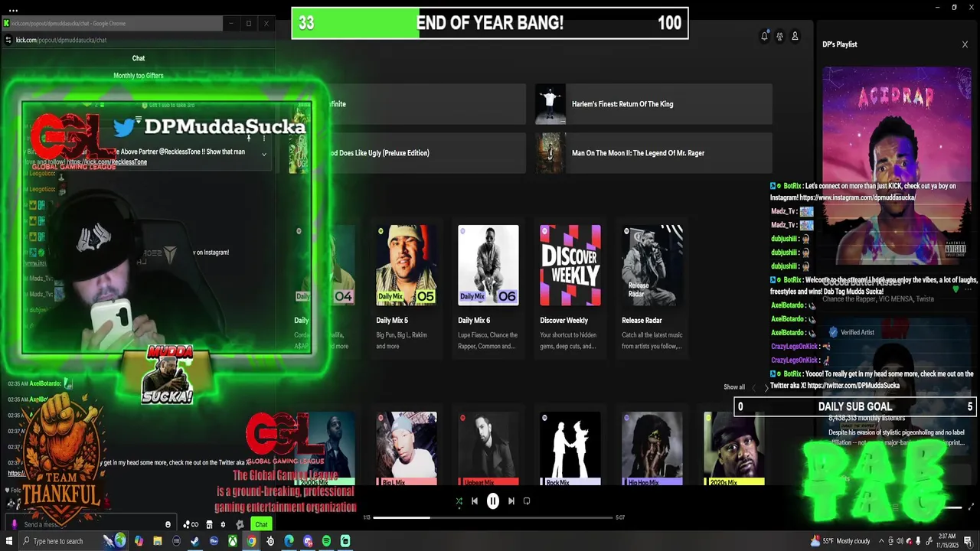Open the twitter.com/DPMuddaSucka link
Viewport: 980px width, 551px height.
(853, 386)
